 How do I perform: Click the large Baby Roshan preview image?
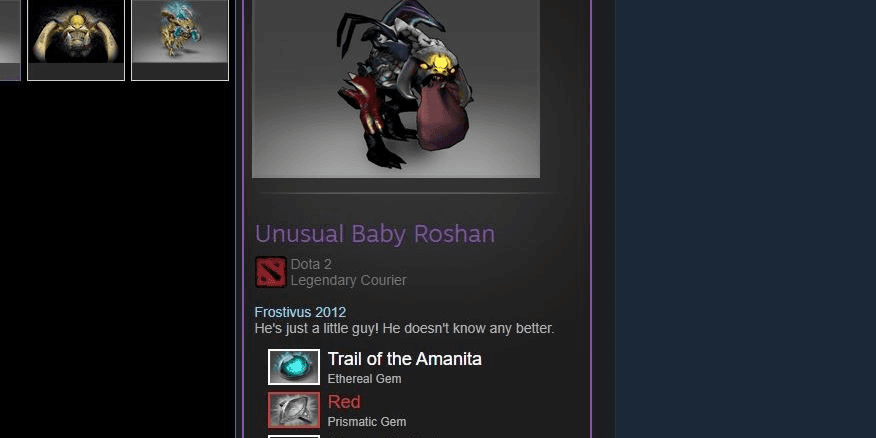coord(396,89)
